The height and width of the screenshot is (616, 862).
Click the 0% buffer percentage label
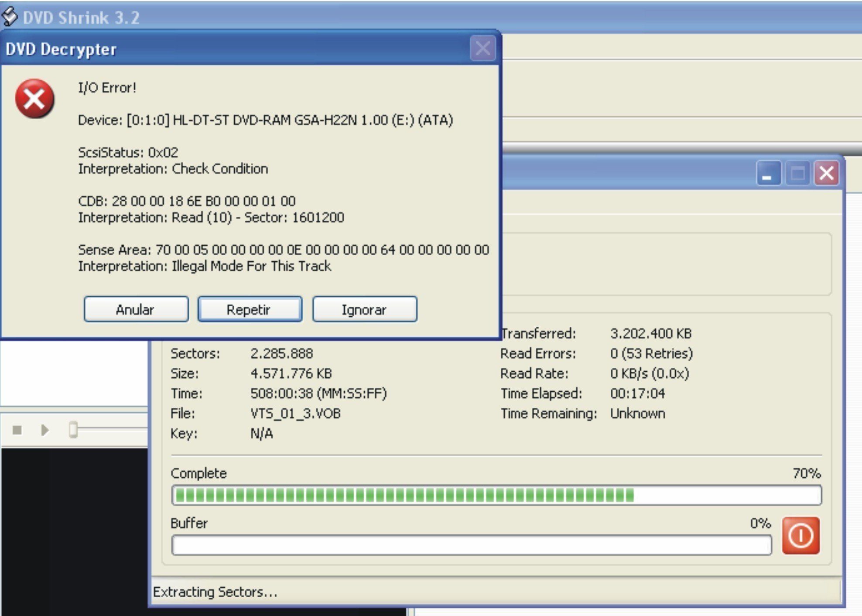(760, 523)
